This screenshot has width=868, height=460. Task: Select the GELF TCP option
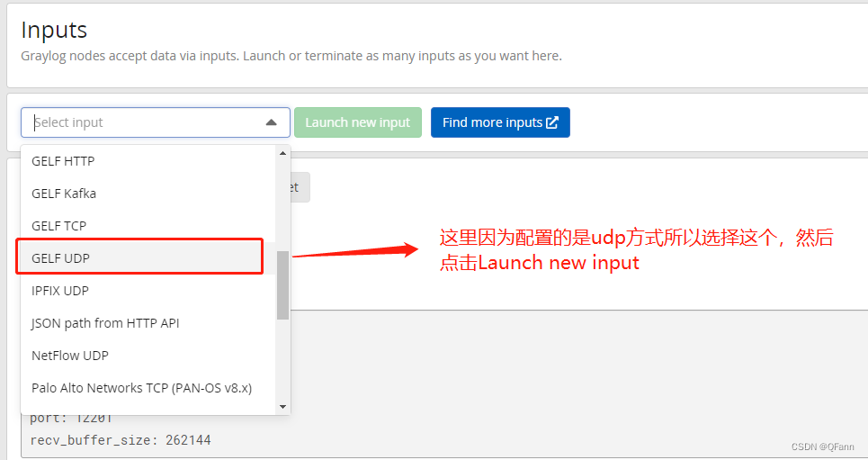pyautogui.click(x=148, y=226)
